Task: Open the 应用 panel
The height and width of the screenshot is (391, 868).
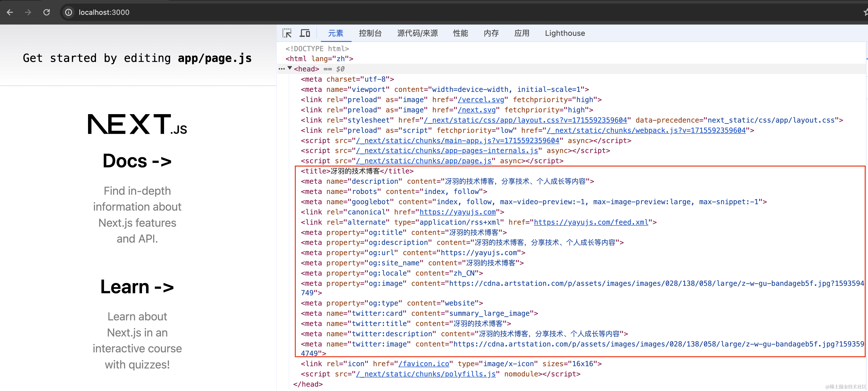Action: tap(522, 33)
